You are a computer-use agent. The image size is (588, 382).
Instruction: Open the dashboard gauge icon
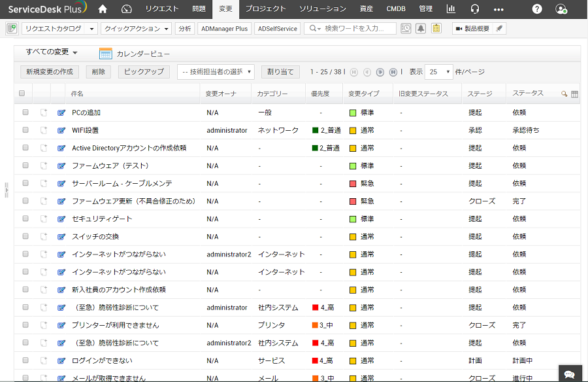point(126,9)
